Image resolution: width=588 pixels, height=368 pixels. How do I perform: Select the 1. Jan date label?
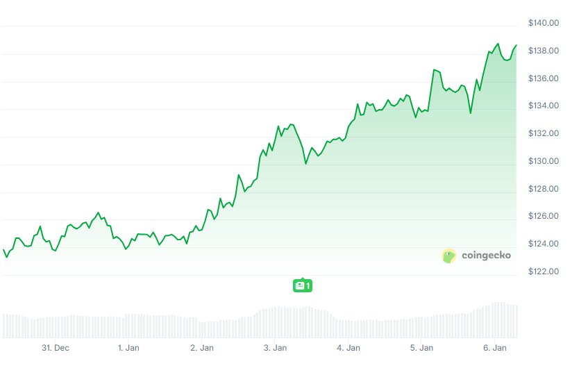(x=130, y=347)
